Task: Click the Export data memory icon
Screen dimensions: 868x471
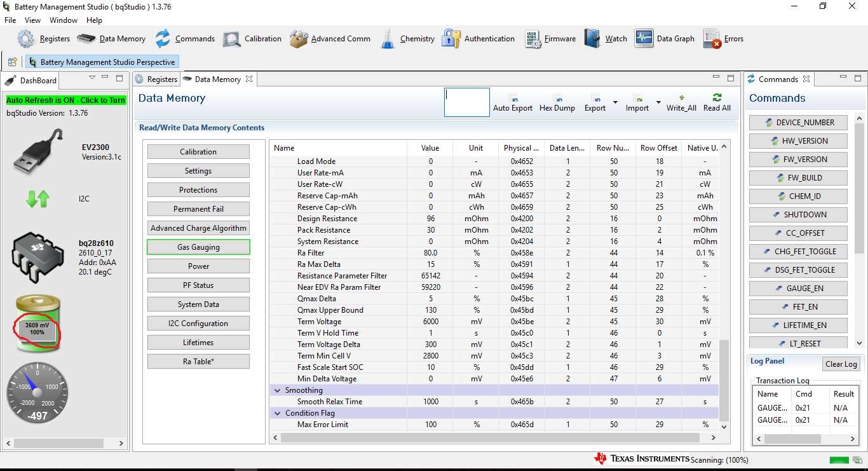Action: 595,103
